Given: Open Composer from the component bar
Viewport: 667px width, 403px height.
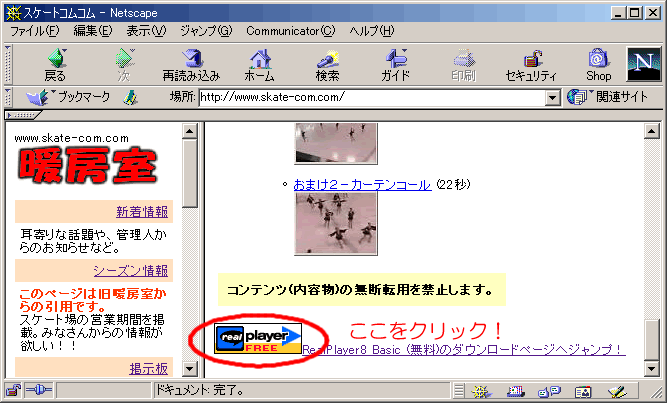Looking at the screenshot, I should pyautogui.click(x=617, y=391).
